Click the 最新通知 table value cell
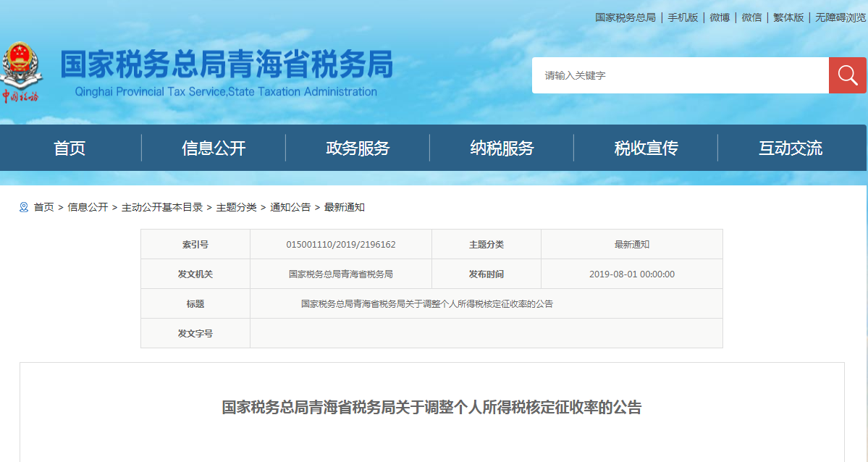 point(631,244)
